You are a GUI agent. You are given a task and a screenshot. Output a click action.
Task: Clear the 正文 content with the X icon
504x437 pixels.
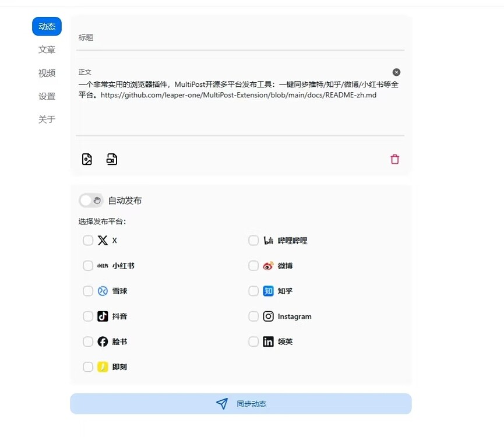click(x=396, y=72)
